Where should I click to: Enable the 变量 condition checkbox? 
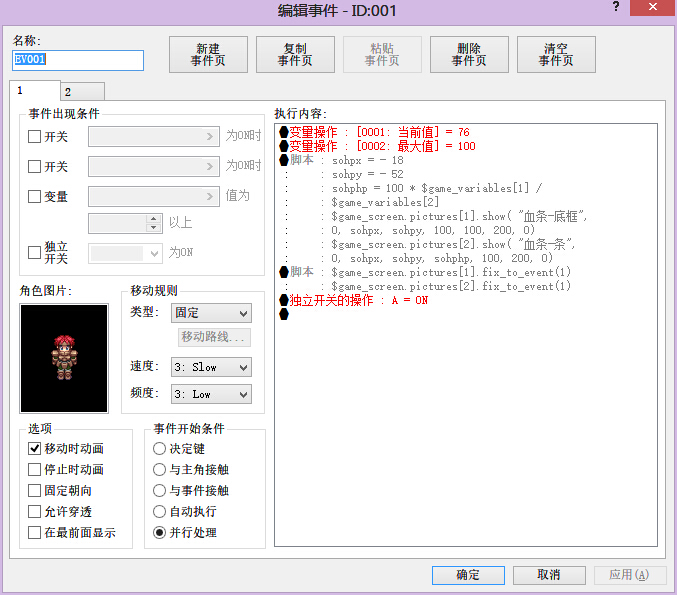pyautogui.click(x=34, y=196)
